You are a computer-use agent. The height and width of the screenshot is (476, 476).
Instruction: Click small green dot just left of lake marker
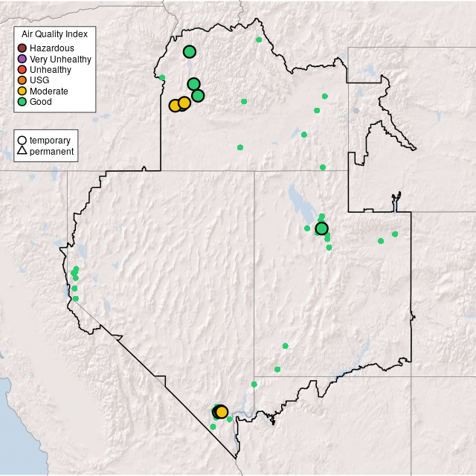click(307, 228)
